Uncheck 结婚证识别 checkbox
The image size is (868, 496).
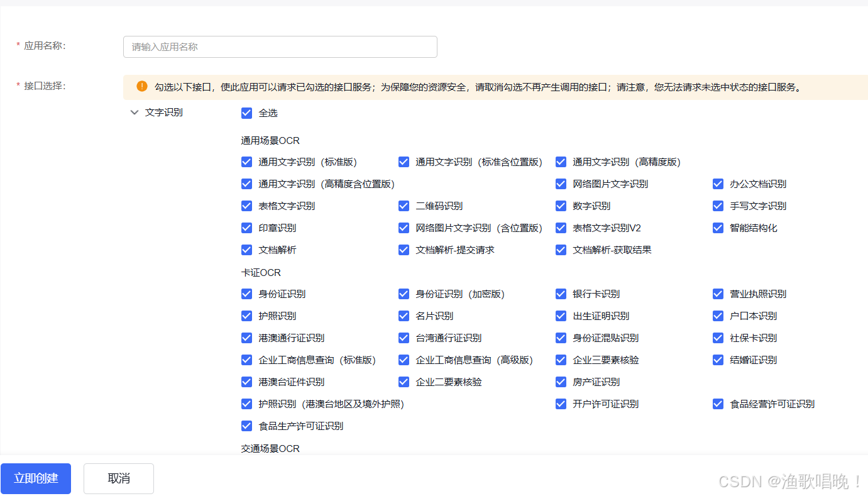tap(718, 360)
